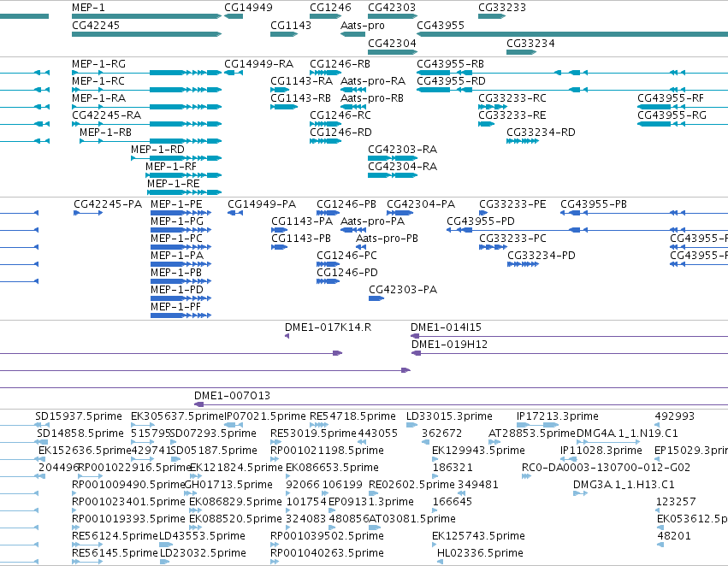Click the MEP-1-PE protein label
This screenshot has height=566, width=728.
tap(176, 204)
